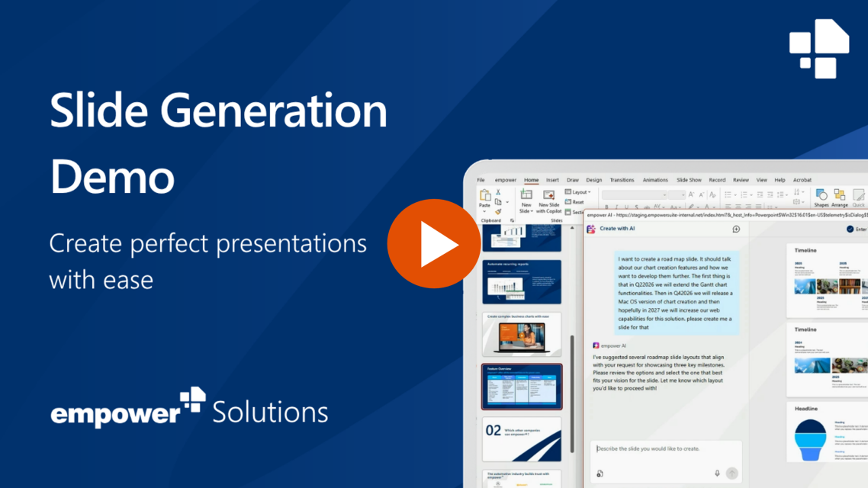Click the slide panel vertical scrollbar
This screenshot has height=488, width=868.
coord(572,393)
